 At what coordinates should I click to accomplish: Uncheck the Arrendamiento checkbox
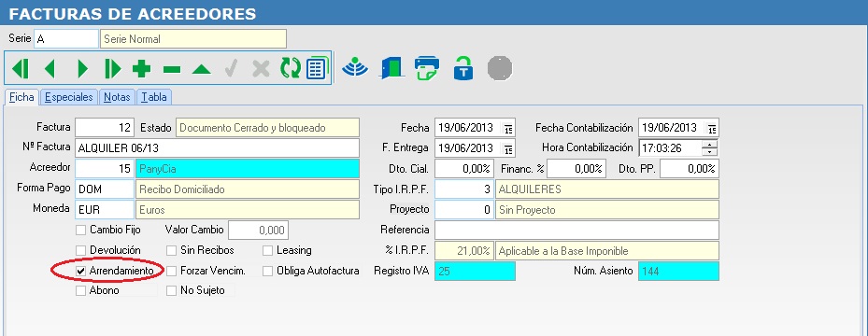pos(81,271)
